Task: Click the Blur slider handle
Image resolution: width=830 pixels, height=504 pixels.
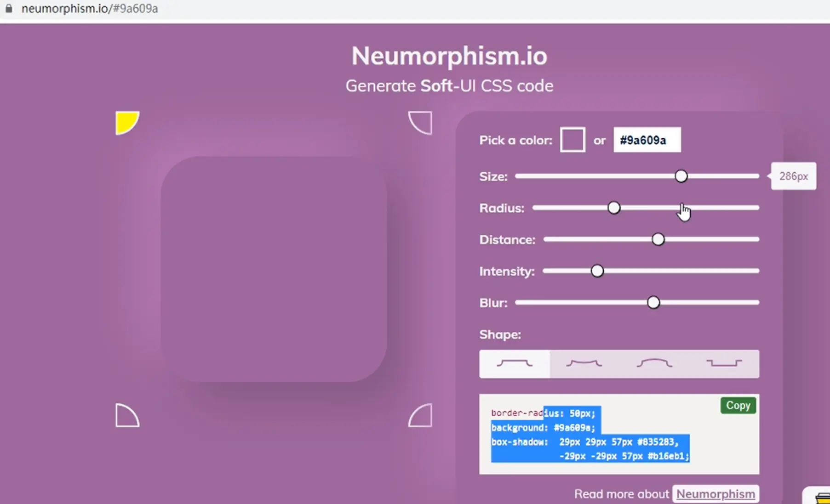Action: point(653,302)
